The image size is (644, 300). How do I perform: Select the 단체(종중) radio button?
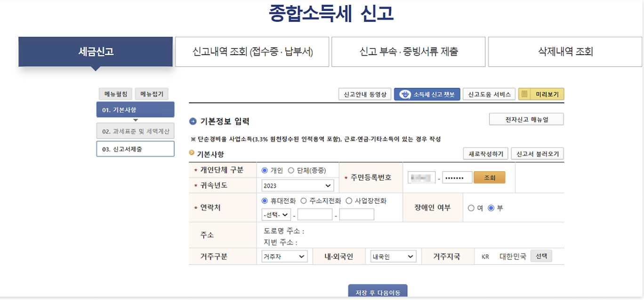pyautogui.click(x=291, y=170)
